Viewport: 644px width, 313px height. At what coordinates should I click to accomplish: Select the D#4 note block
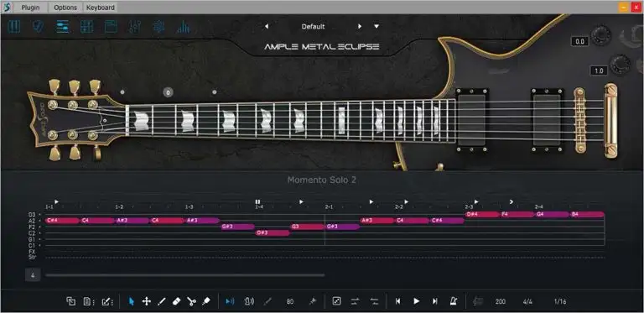pyautogui.click(x=483, y=215)
